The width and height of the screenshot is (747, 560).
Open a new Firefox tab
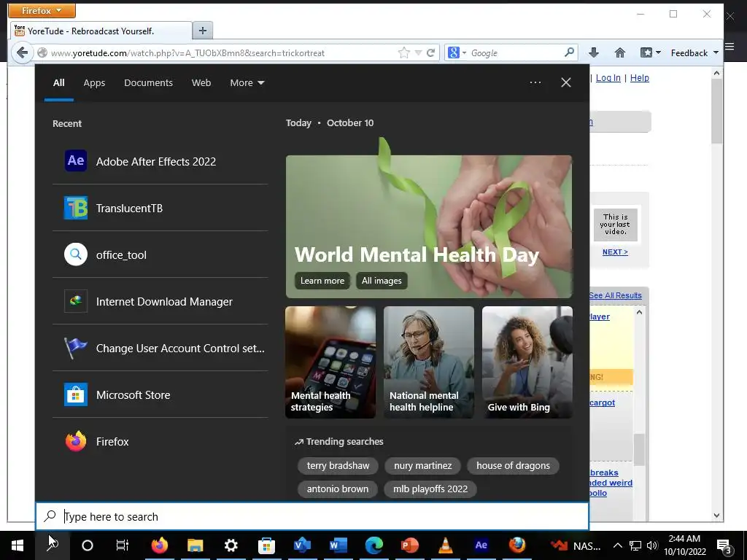point(203,31)
